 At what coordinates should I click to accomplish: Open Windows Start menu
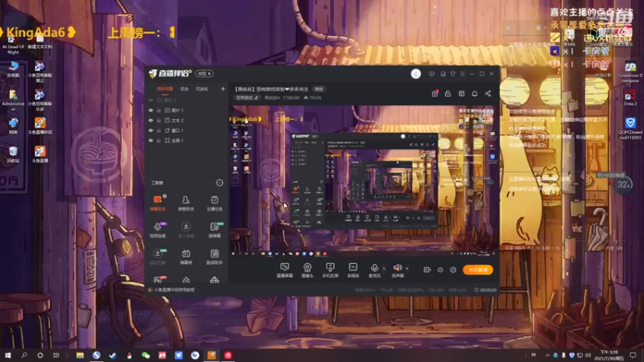coord(8,355)
